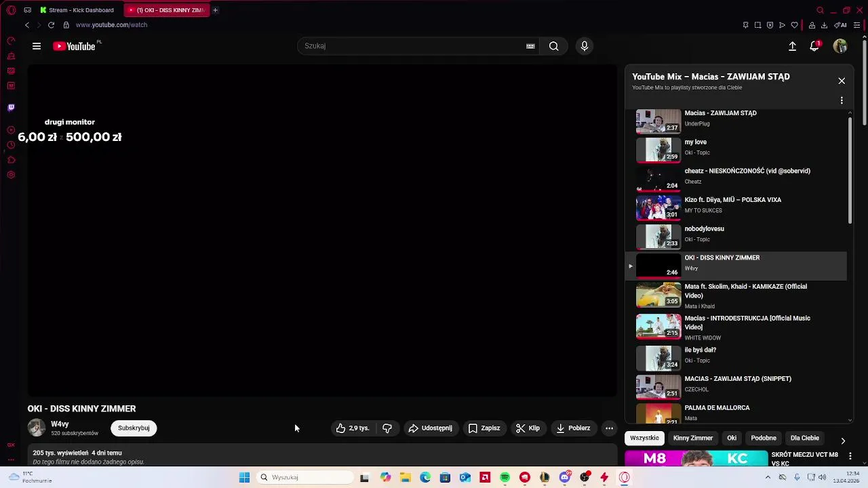Open the on-screen keyboard icon in search box
Image resolution: width=868 pixels, height=488 pixels.
[x=530, y=46]
